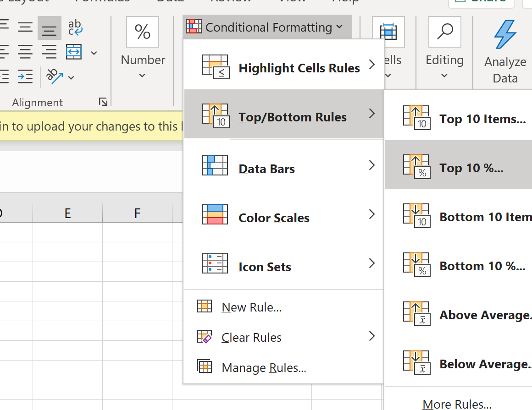Image resolution: width=532 pixels, height=410 pixels.
Task: Expand the Number group dropdown
Action: click(x=143, y=75)
